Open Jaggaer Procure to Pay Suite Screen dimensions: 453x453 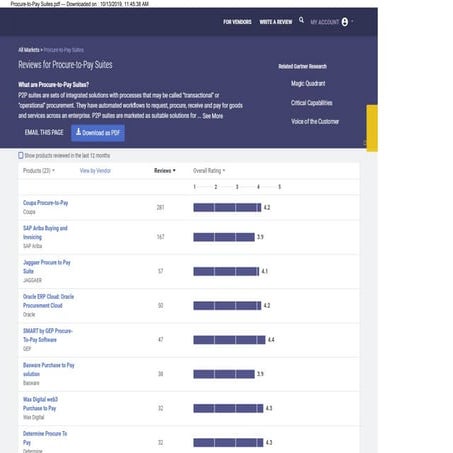point(47,267)
